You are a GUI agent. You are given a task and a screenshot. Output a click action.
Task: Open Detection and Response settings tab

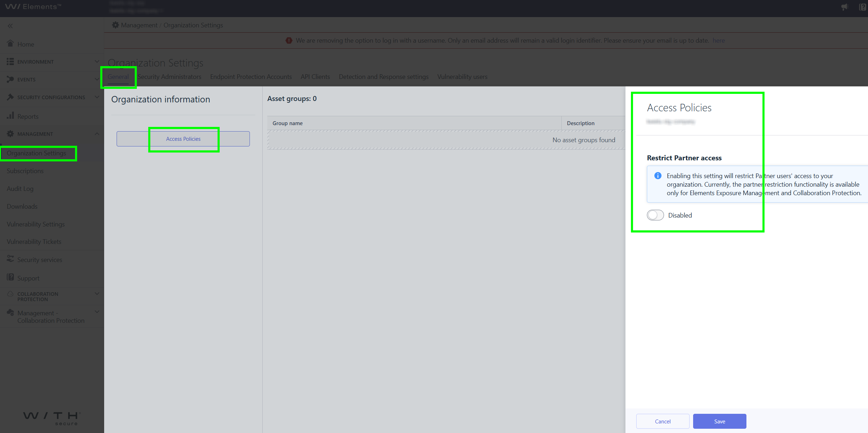pos(384,77)
